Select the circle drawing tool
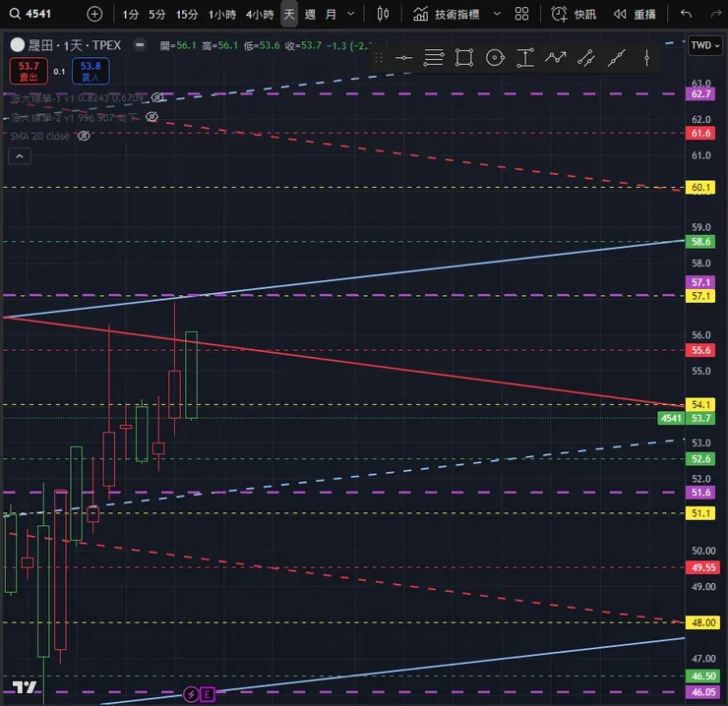 click(x=495, y=58)
